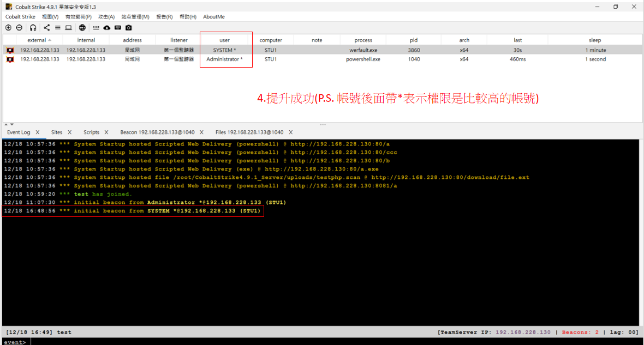The width and height of the screenshot is (644, 345).
Task: Open downloaded files cloud icon
Action: coord(107,27)
